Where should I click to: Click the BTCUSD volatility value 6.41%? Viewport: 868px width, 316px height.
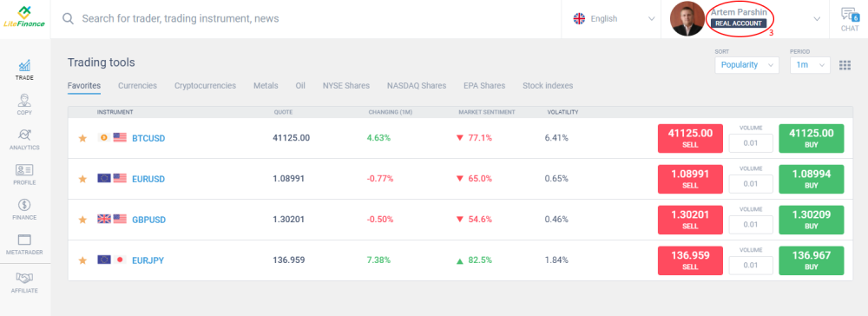(557, 138)
